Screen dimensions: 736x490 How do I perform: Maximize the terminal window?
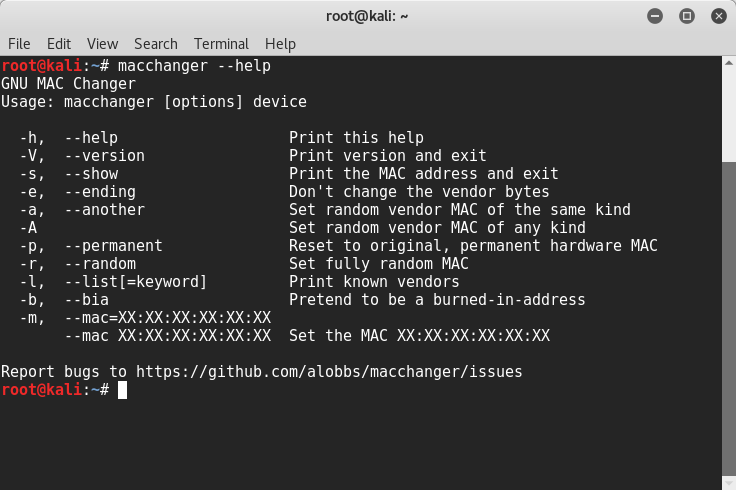pyautogui.click(x=687, y=15)
